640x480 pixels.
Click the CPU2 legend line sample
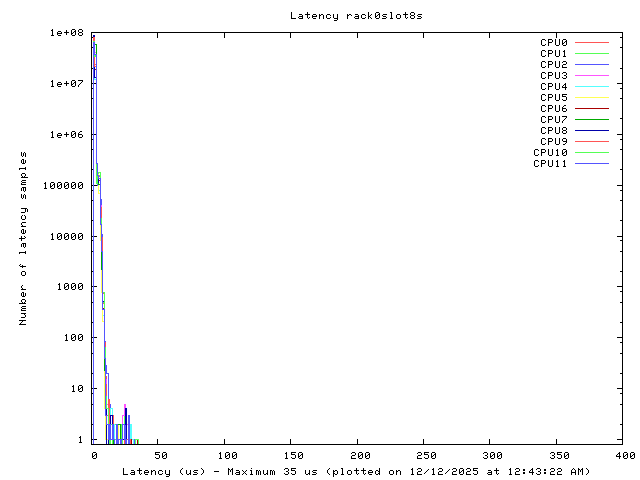pyautogui.click(x=592, y=65)
